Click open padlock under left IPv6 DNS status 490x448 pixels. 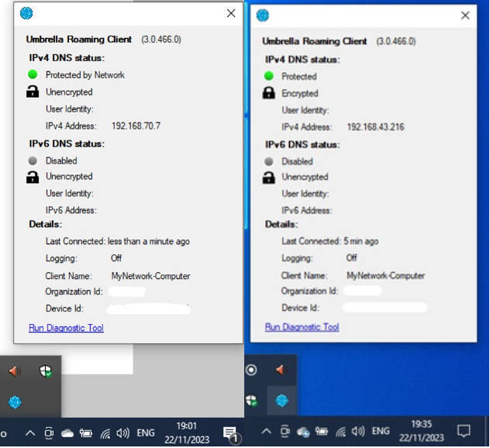coord(33,177)
